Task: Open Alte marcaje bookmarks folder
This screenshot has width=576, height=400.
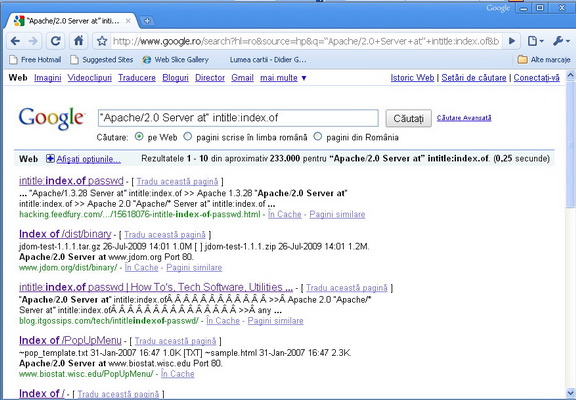Action: (544, 60)
